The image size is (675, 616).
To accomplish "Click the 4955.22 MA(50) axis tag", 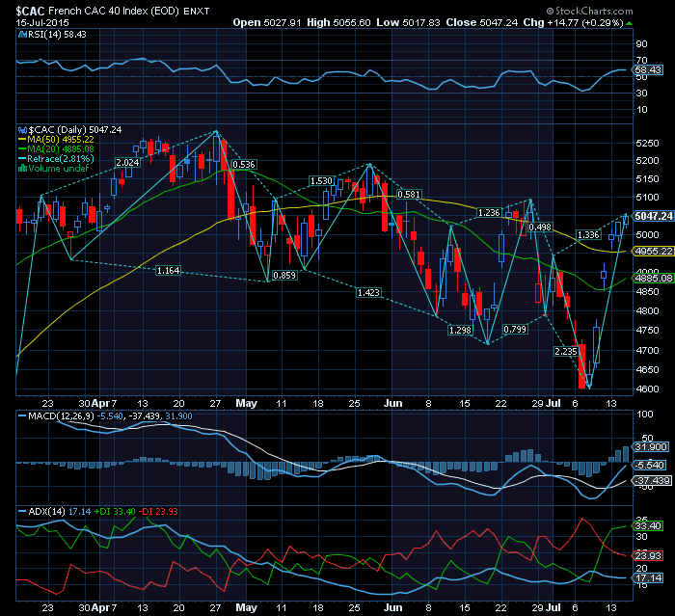I will (654, 251).
